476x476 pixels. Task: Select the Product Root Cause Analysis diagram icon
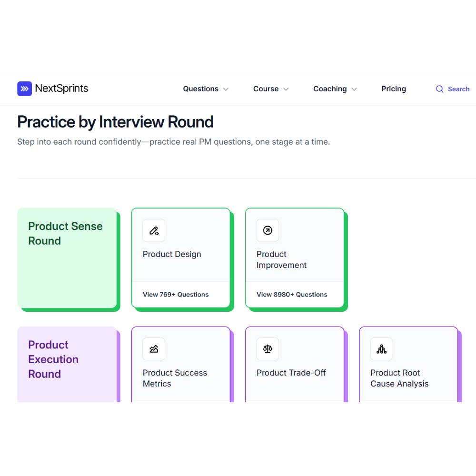click(381, 349)
